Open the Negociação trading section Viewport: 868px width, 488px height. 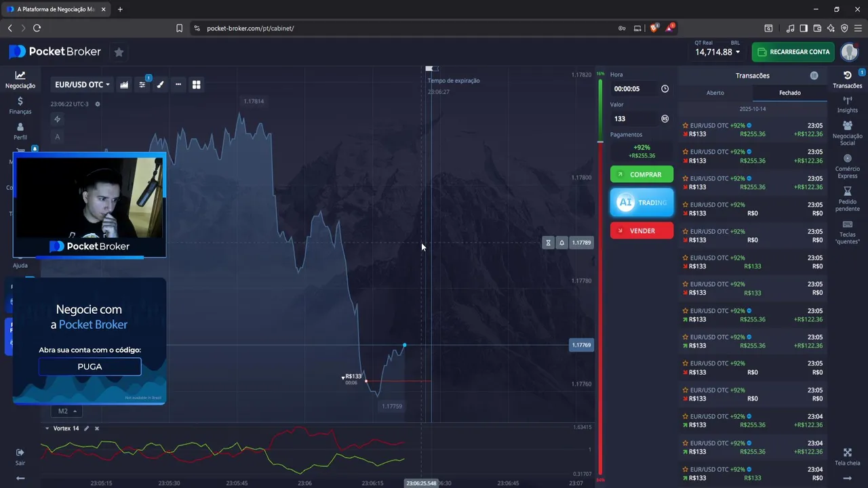pyautogui.click(x=20, y=80)
